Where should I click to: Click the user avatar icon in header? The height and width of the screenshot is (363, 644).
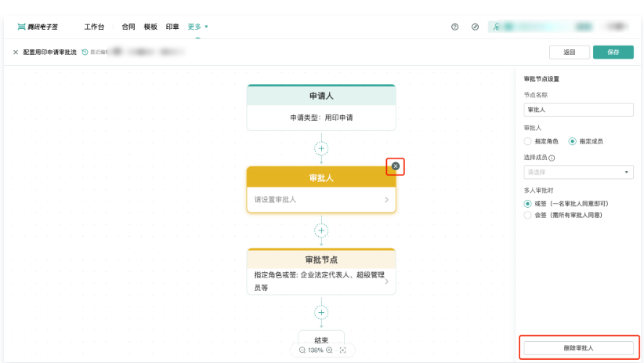tap(496, 27)
